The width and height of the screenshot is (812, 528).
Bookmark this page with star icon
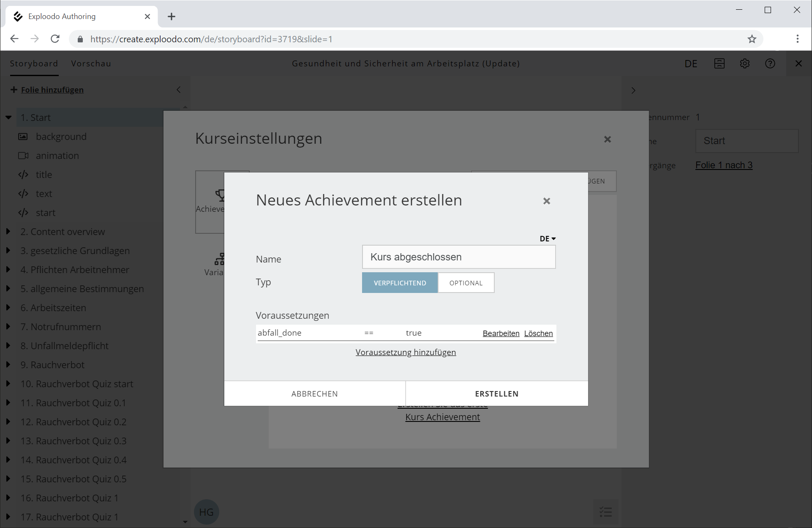click(x=752, y=39)
